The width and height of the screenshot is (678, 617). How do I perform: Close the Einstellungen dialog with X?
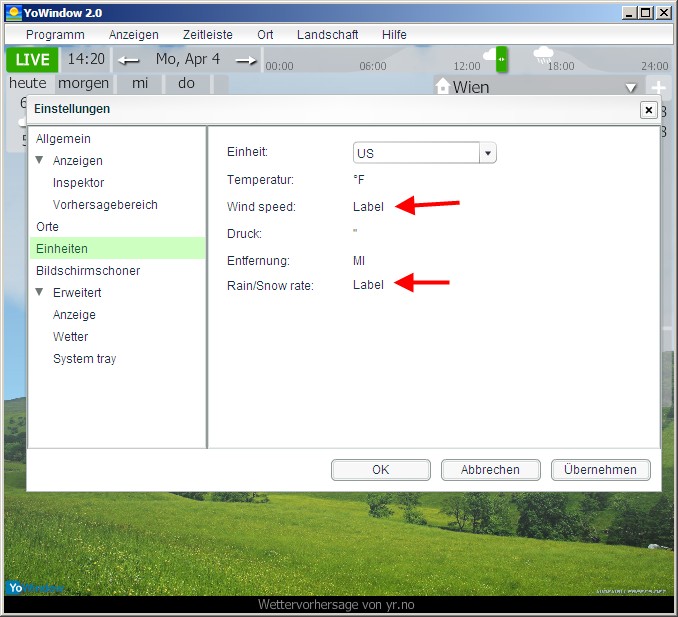coord(648,110)
